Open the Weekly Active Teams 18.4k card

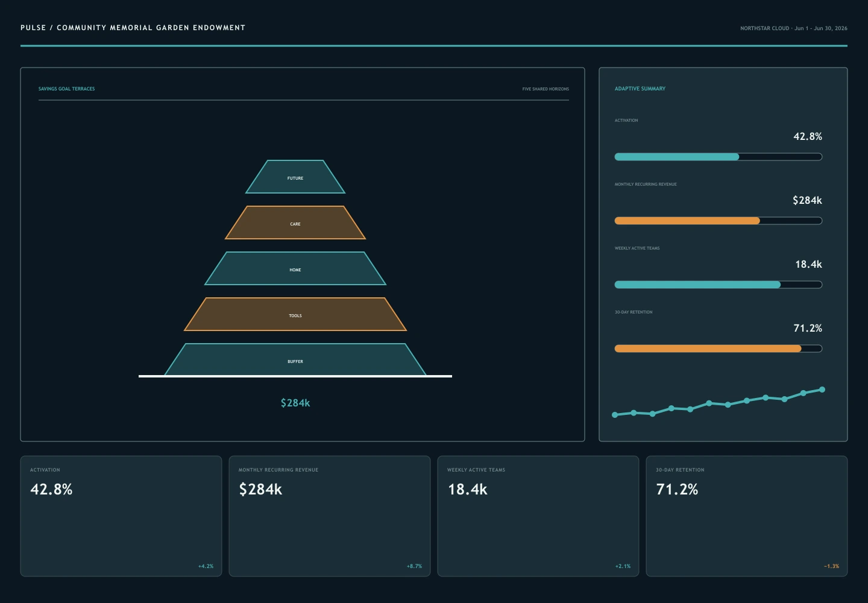pyautogui.click(x=538, y=516)
